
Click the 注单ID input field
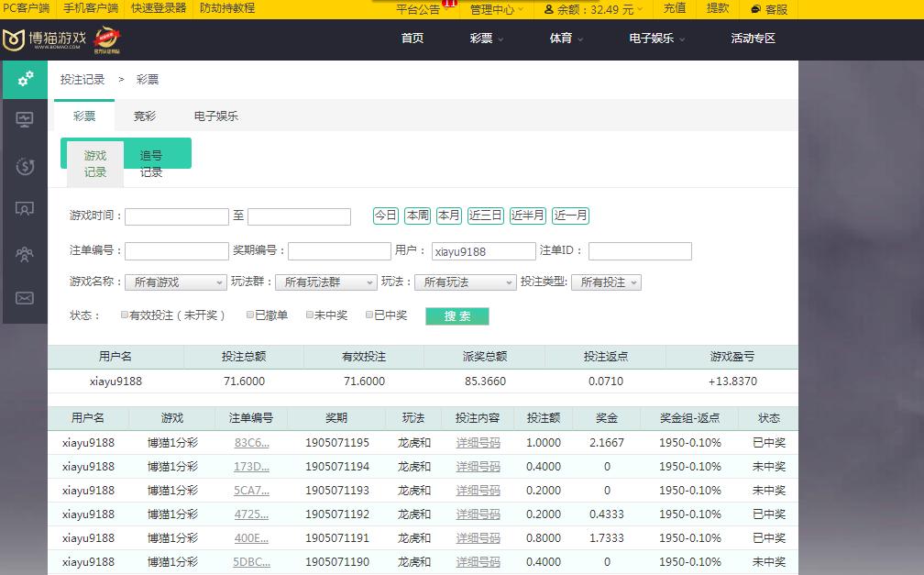point(639,251)
